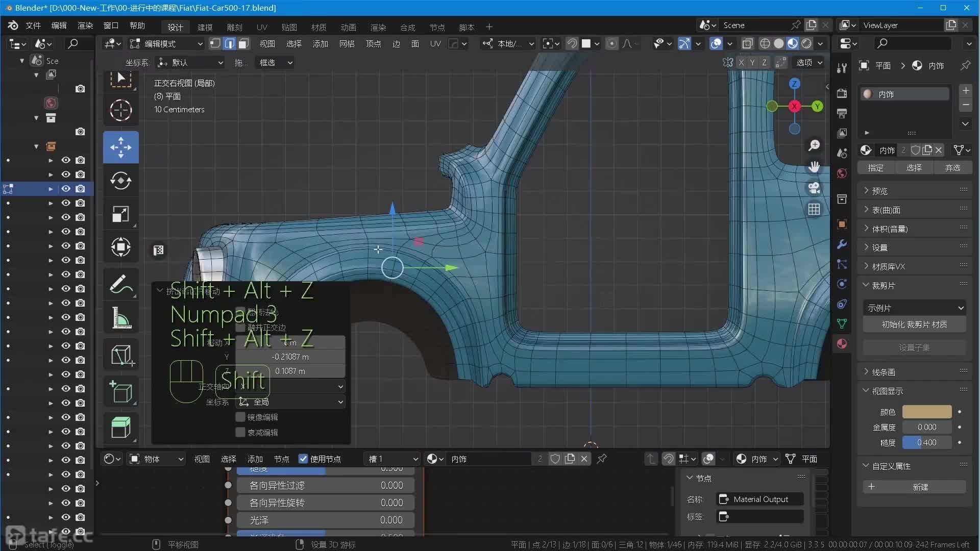Screen dimensions: 980x551
Task: Click the 各向异性过滤 value field
Action: click(x=326, y=485)
